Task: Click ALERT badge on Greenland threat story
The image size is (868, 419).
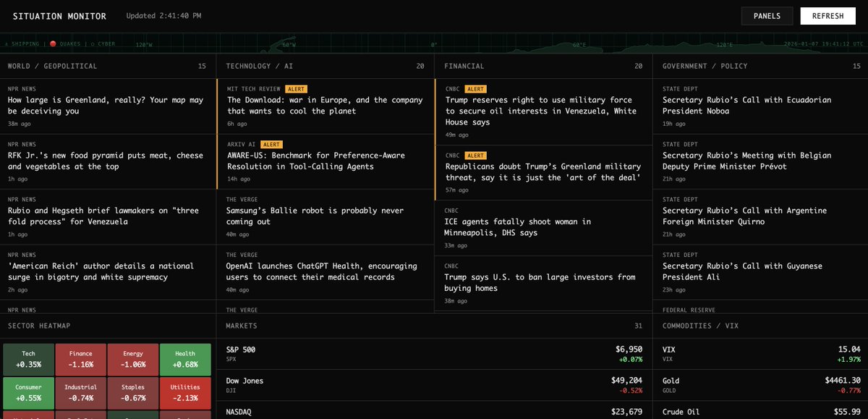Action: click(x=475, y=155)
